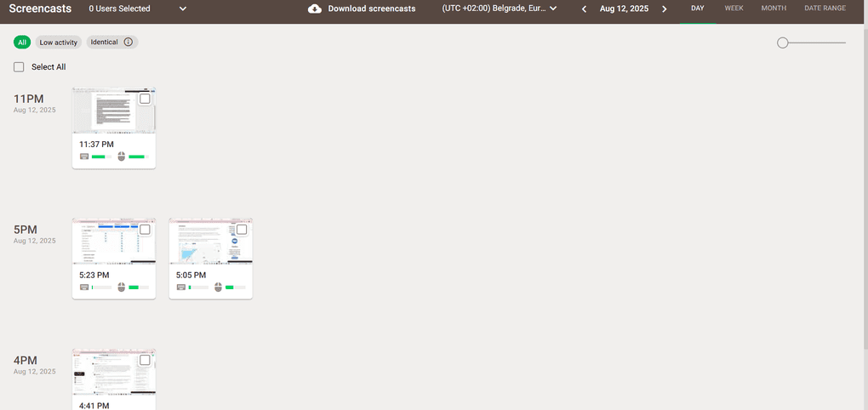Open the Belgrade timezone dropdown
868x410 pixels.
[500, 9]
